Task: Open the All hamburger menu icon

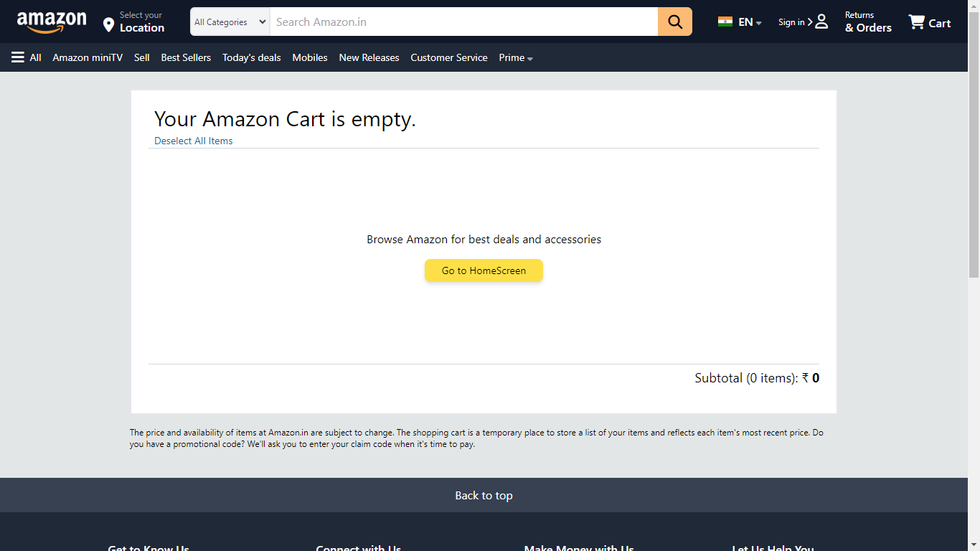Action: click(x=18, y=57)
